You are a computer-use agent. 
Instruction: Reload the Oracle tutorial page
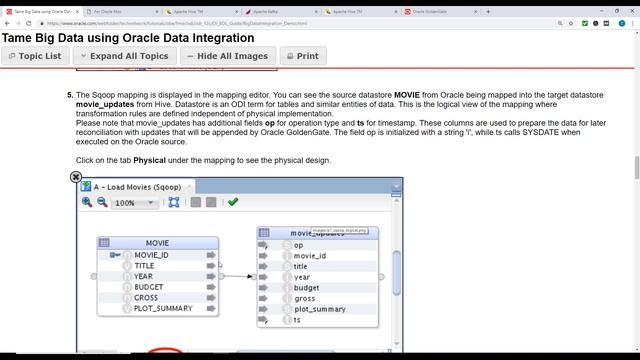pyautogui.click(x=29, y=24)
